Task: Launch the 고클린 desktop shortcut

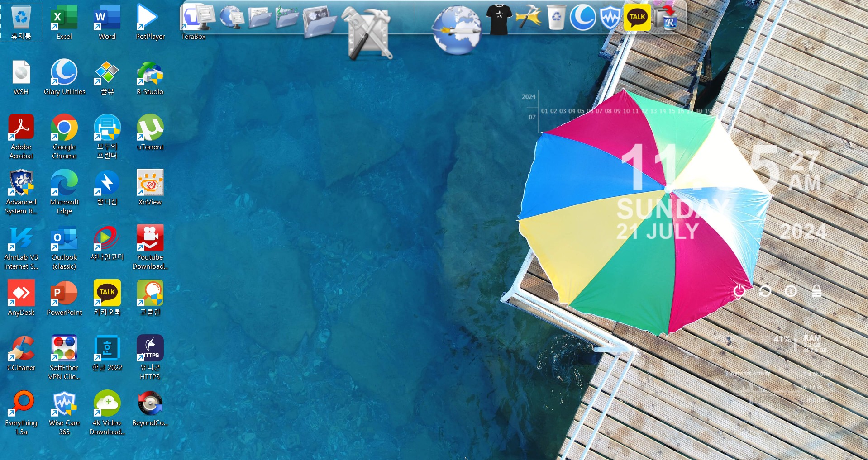Action: tap(150, 298)
